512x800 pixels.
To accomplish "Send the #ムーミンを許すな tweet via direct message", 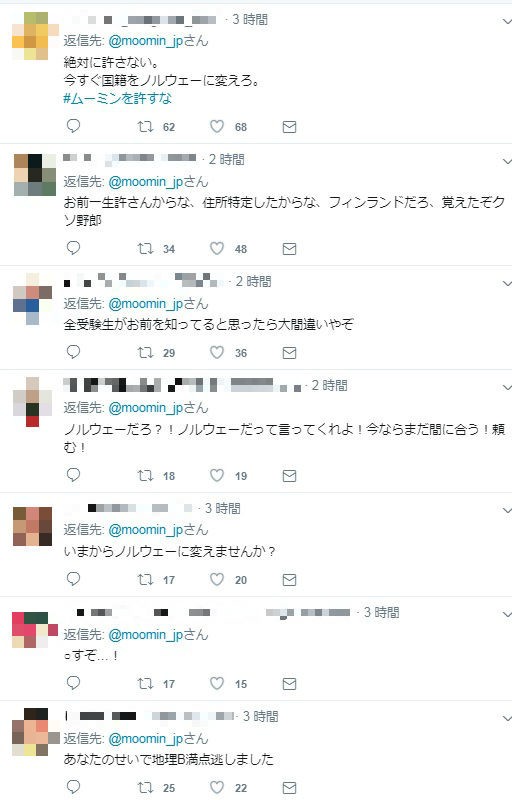I will 289,127.
